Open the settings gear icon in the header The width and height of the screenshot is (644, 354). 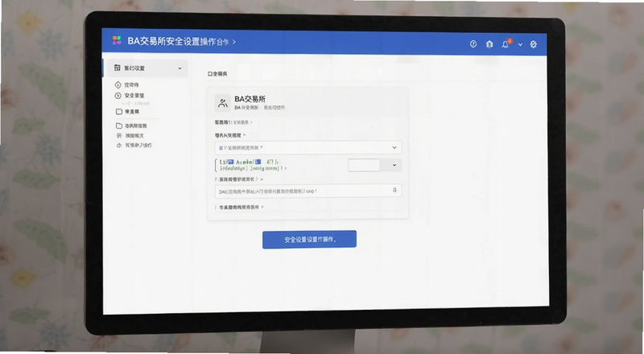(x=533, y=44)
